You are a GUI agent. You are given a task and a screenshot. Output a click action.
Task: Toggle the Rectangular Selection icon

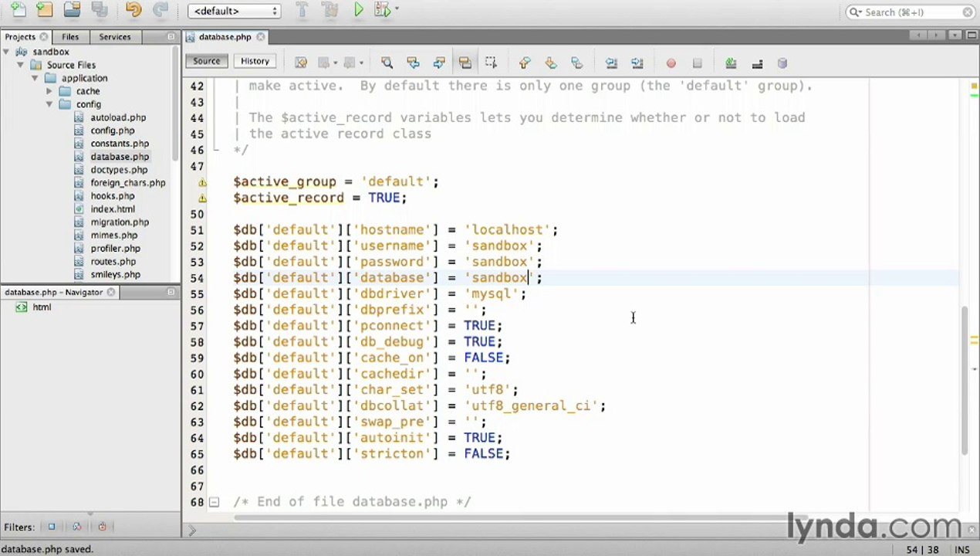pyautogui.click(x=491, y=63)
